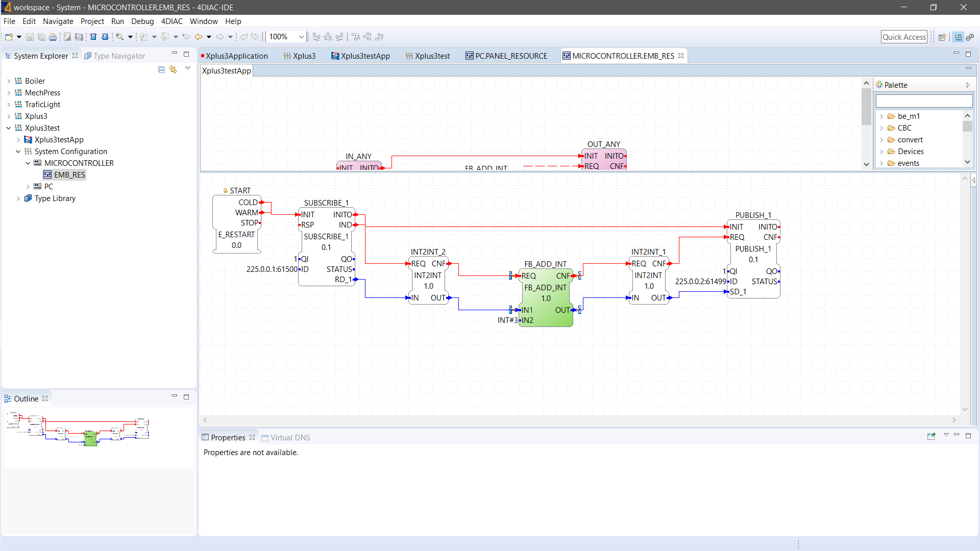Expand the Boiler system node
The height and width of the screenshot is (551, 980).
pyautogui.click(x=9, y=81)
